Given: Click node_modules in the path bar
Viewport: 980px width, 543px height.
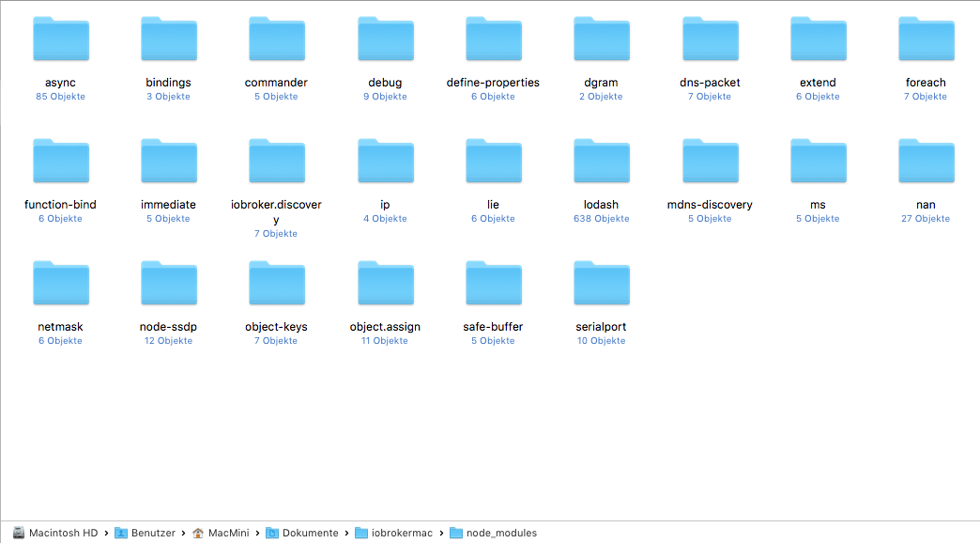Looking at the screenshot, I should tap(493, 533).
